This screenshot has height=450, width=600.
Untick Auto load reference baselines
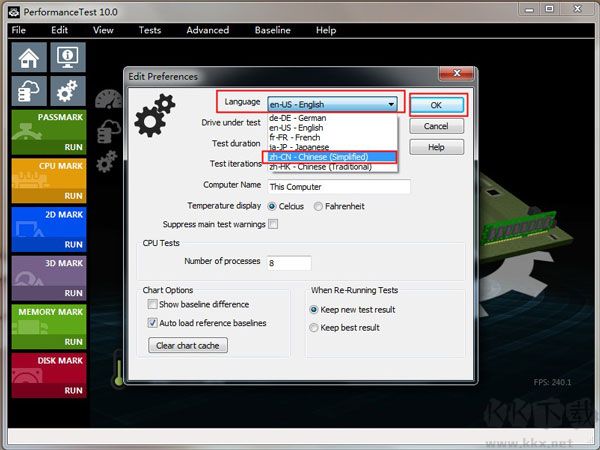[x=152, y=323]
